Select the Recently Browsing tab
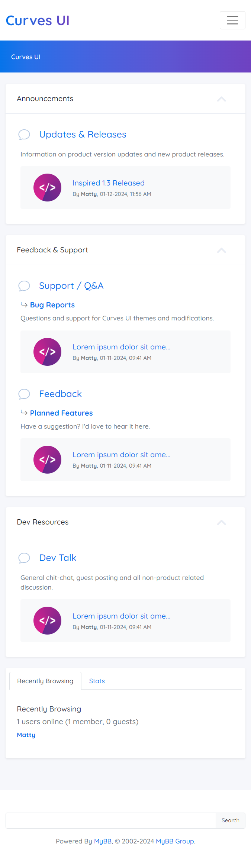Image resolution: width=251 pixels, height=868 pixels. [x=45, y=681]
